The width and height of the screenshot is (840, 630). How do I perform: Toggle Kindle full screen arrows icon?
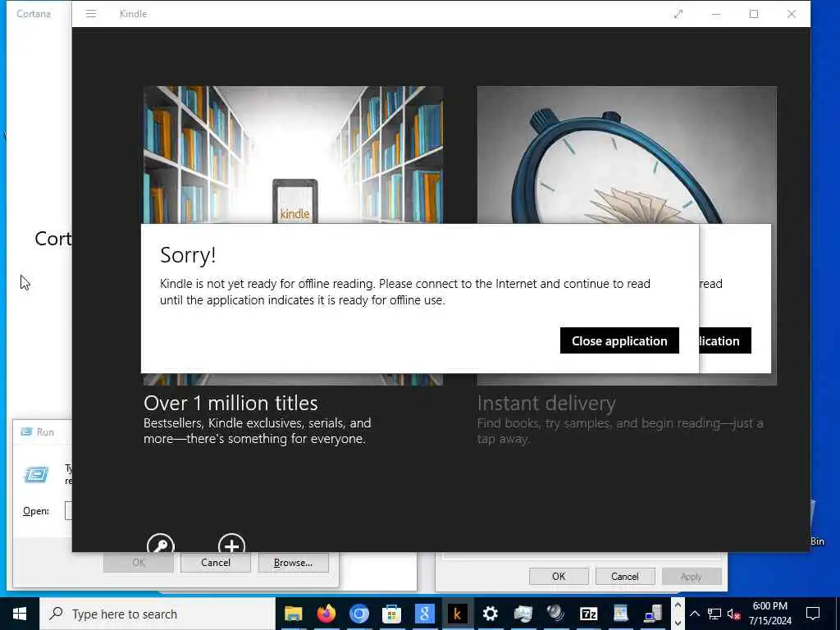pyautogui.click(x=678, y=14)
